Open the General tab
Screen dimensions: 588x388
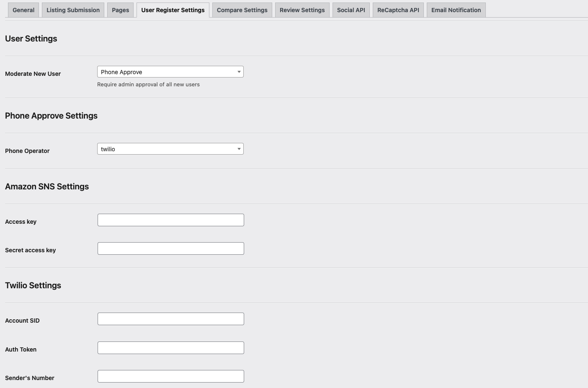coord(23,10)
